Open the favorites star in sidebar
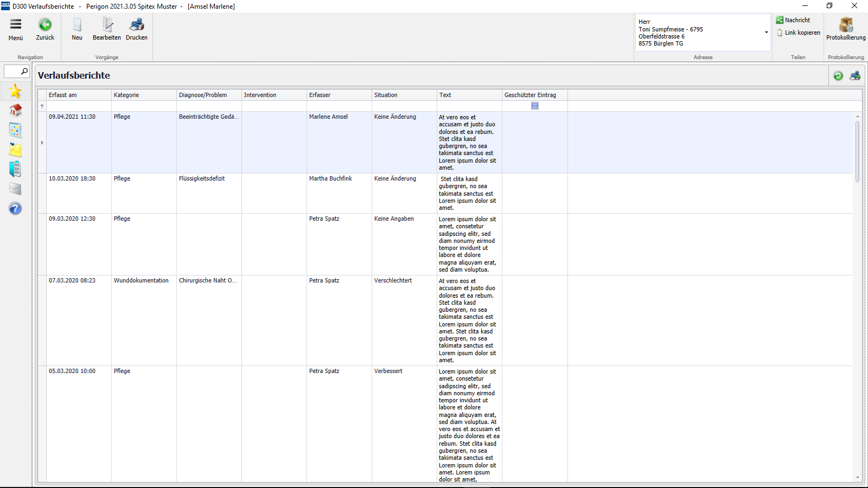Image resolution: width=868 pixels, height=488 pixels. pyautogui.click(x=15, y=91)
